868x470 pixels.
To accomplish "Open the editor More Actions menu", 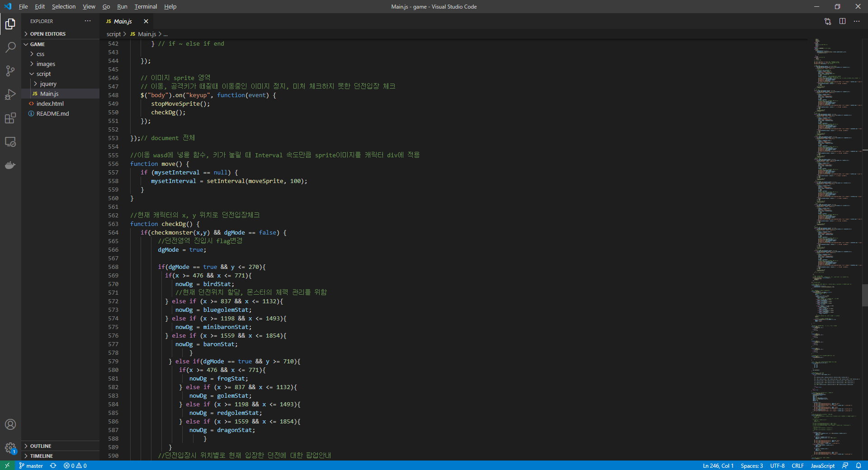I will click(x=857, y=21).
